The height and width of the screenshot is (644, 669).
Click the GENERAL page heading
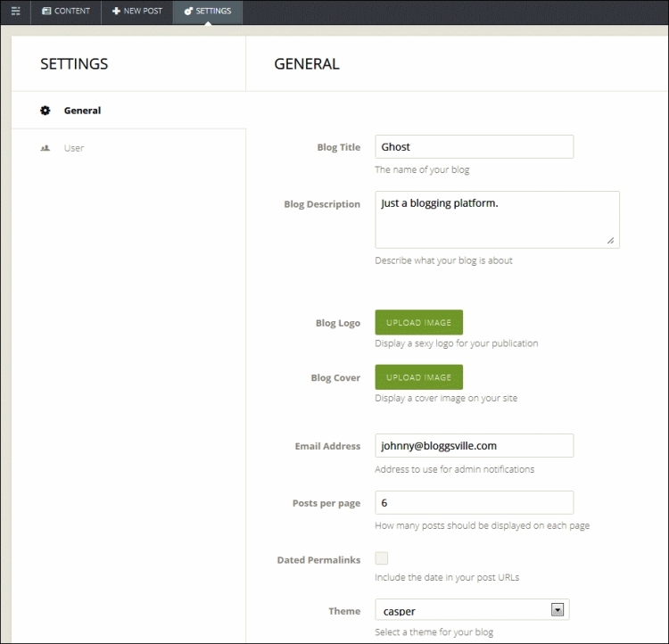tap(306, 64)
